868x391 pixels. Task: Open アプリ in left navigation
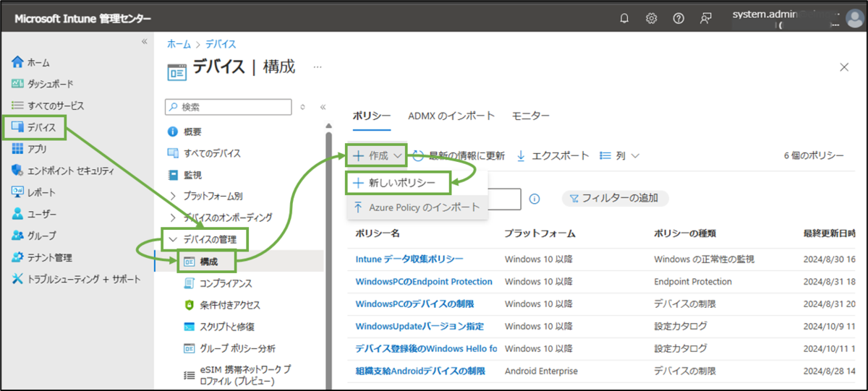coord(30,149)
